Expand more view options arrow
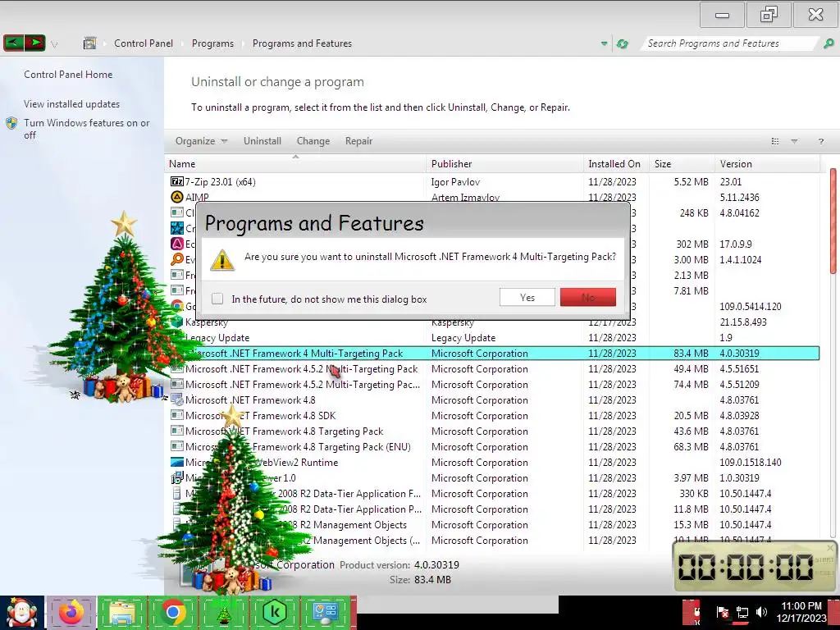840x630 pixels. tap(794, 141)
